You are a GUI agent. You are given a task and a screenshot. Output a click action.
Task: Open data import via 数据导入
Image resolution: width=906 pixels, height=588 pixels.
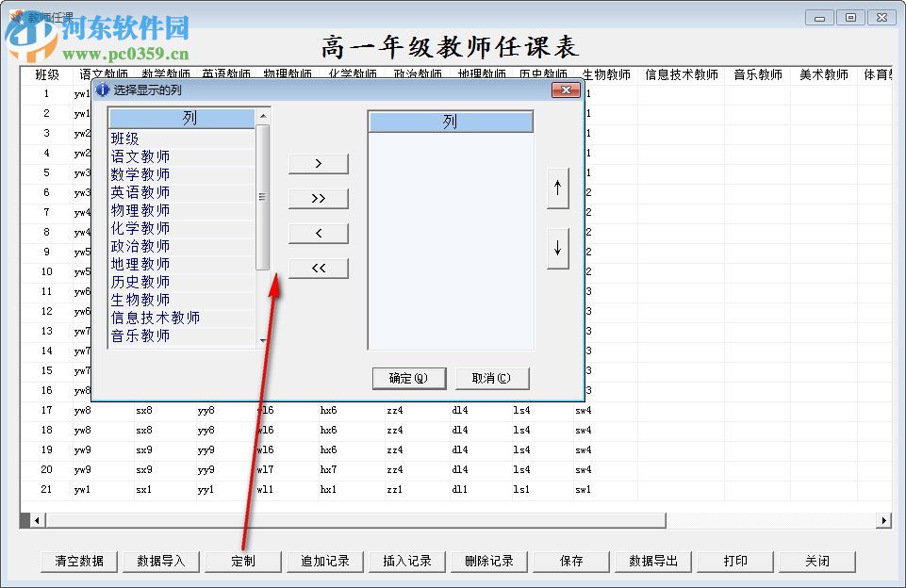161,561
